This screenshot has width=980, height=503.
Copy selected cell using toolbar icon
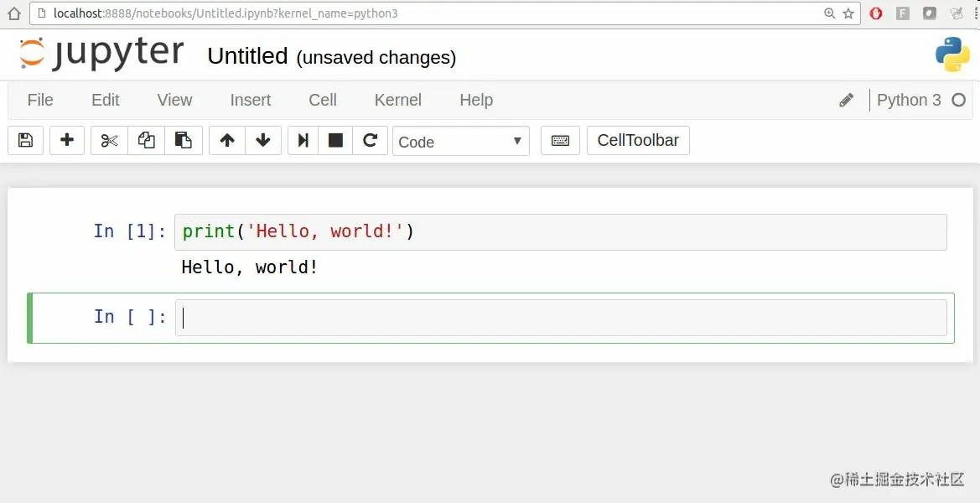click(x=147, y=141)
